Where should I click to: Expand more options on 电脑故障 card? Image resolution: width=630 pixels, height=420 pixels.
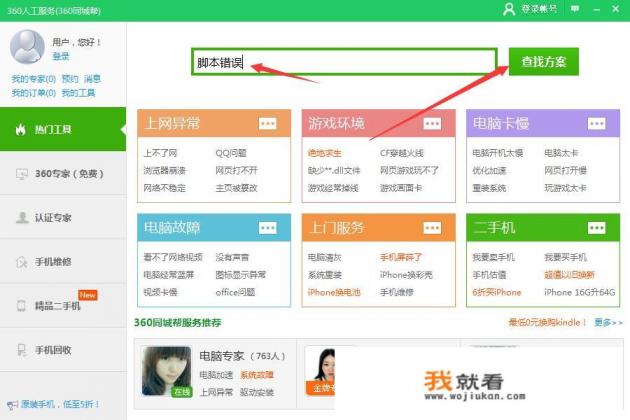pos(268,228)
